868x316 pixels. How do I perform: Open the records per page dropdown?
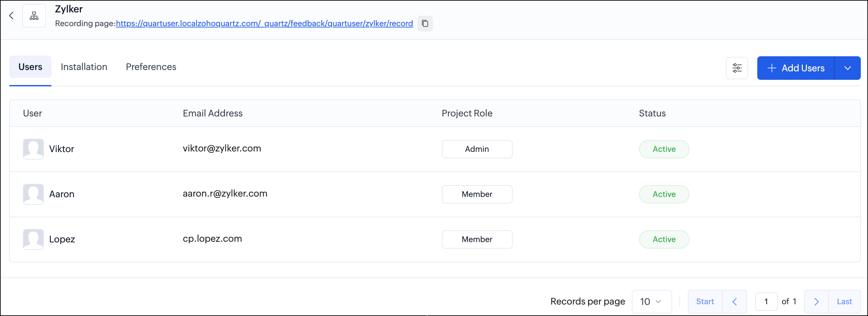click(x=651, y=302)
